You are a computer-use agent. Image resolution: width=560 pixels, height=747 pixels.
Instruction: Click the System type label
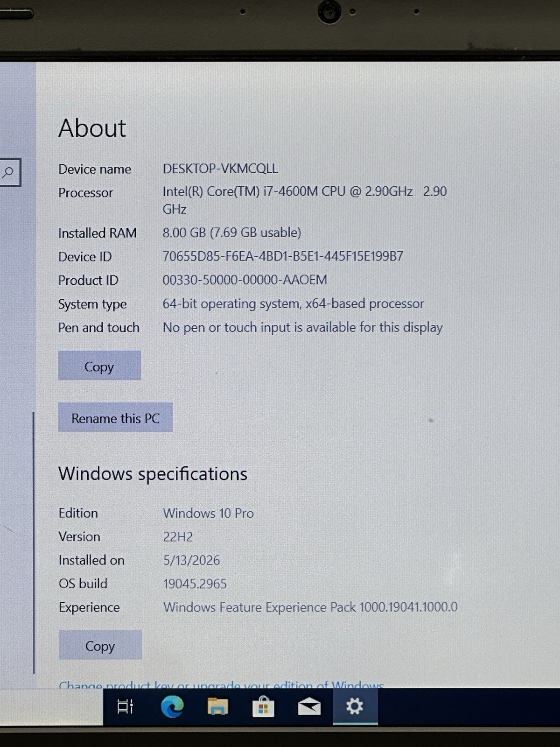tap(92, 304)
